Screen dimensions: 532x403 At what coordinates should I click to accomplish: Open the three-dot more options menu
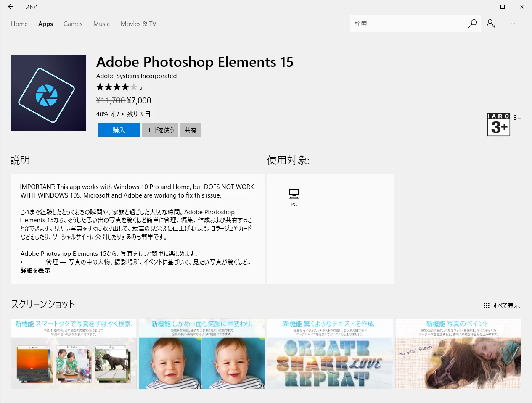coord(511,24)
